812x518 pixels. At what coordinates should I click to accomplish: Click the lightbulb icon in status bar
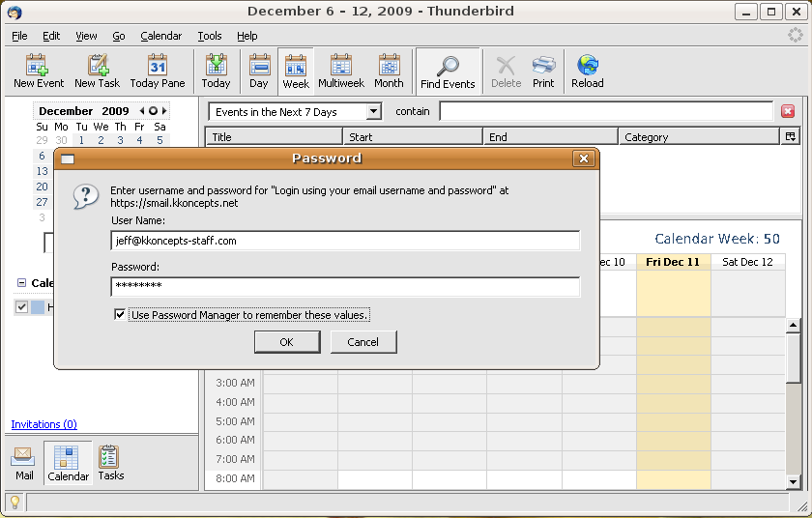pos(14,502)
